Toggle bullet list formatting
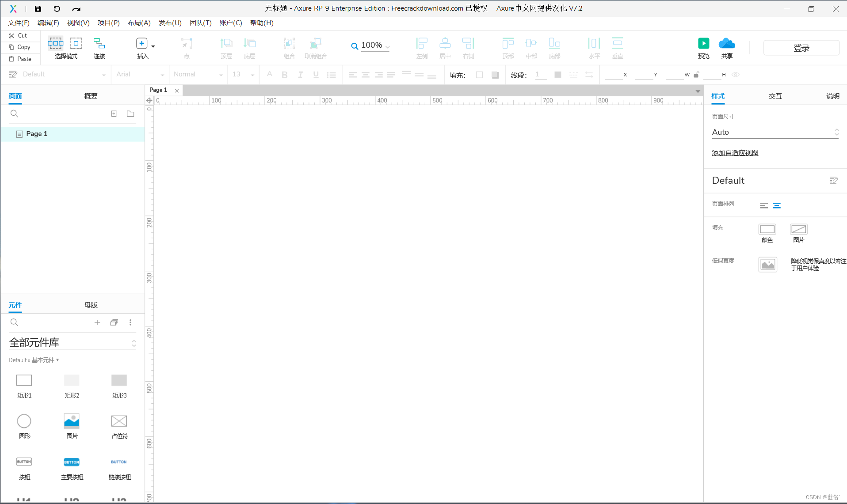Image resolution: width=847 pixels, height=504 pixels. coord(332,75)
